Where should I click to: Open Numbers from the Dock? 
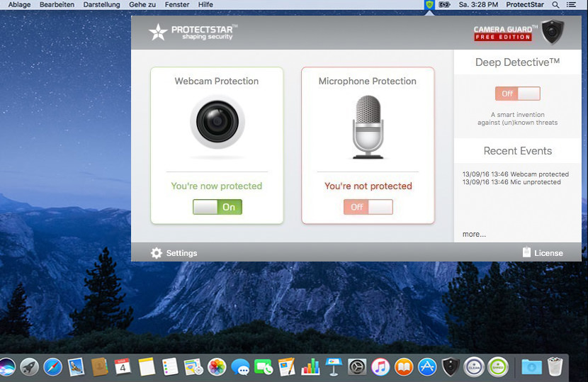point(310,367)
